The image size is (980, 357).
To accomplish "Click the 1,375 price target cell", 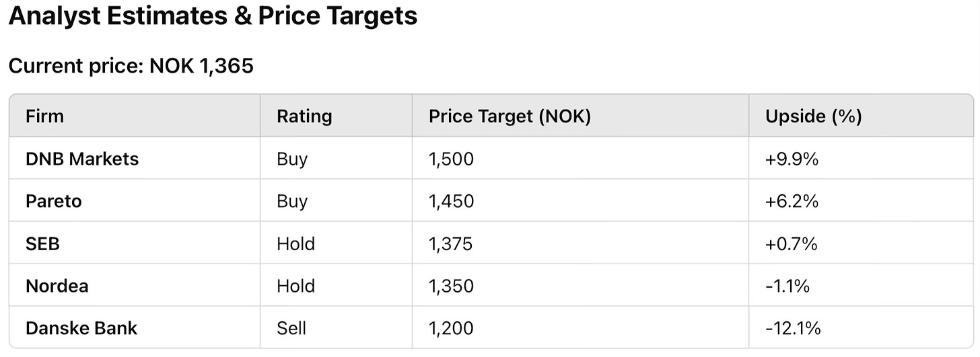I will 450,243.
